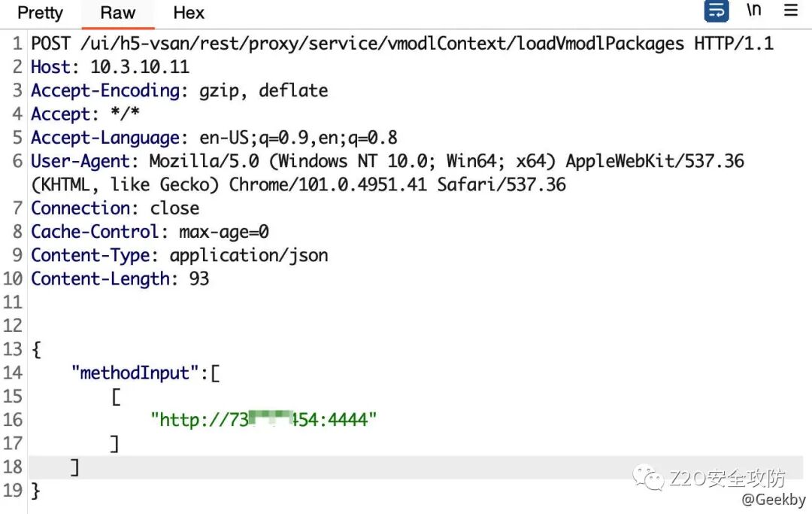The height and width of the screenshot is (514, 812).
Task: Open the hamburger options menu
Action: pyautogui.click(x=790, y=10)
